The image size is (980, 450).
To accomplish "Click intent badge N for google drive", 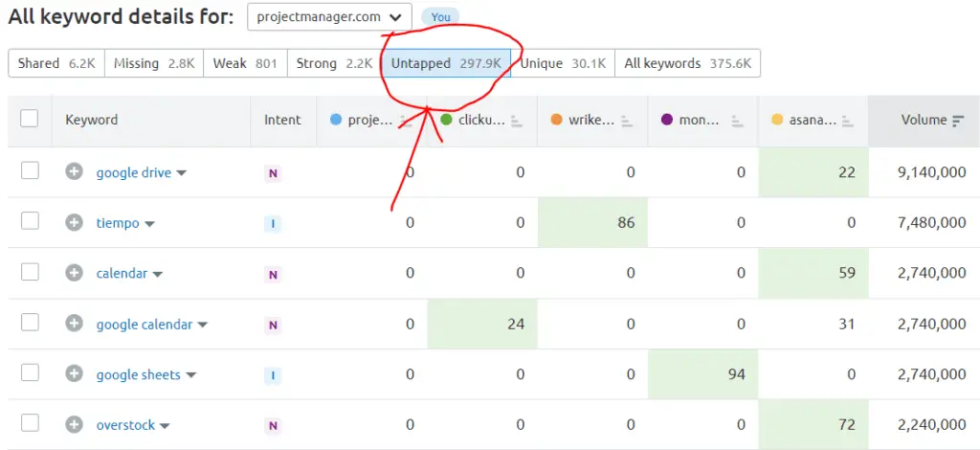I will click(x=273, y=173).
